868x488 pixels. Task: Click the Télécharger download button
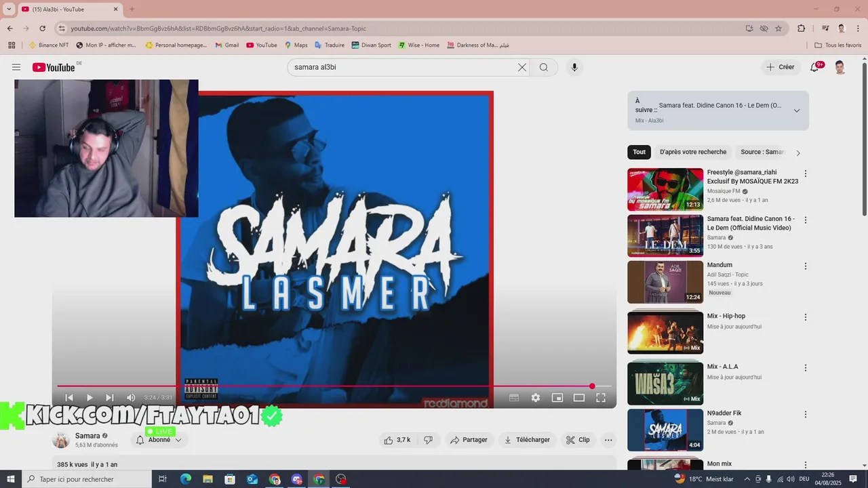click(528, 440)
